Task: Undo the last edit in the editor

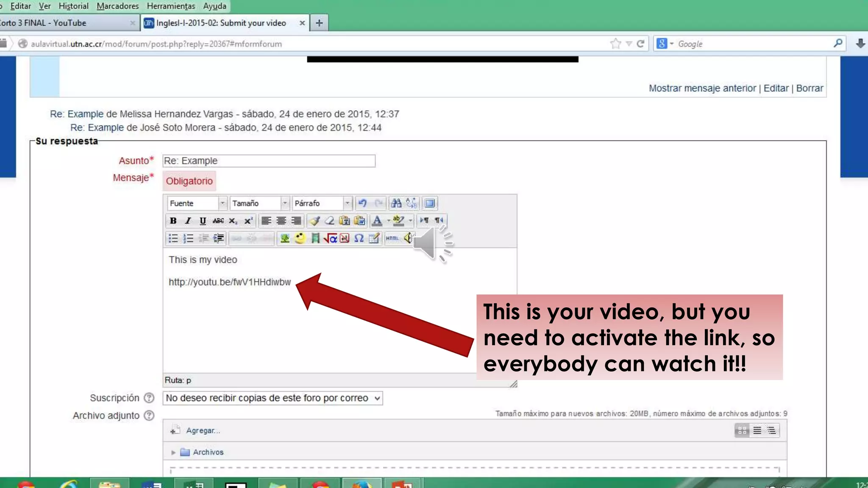Action: pyautogui.click(x=362, y=203)
